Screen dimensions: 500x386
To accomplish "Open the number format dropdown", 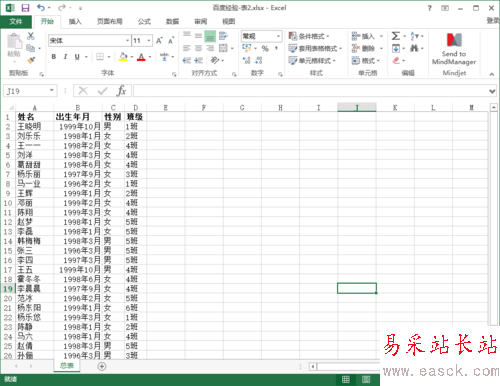I will [x=278, y=36].
